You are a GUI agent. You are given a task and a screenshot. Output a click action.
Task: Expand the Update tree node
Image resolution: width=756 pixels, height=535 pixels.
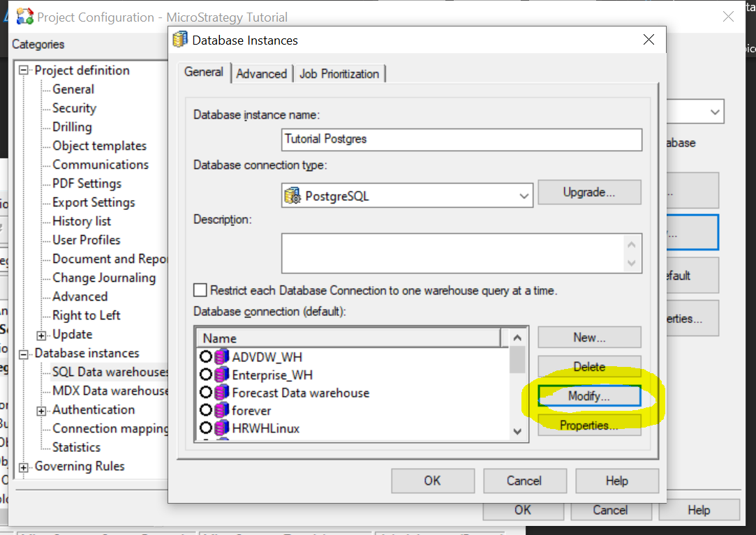pos(43,334)
